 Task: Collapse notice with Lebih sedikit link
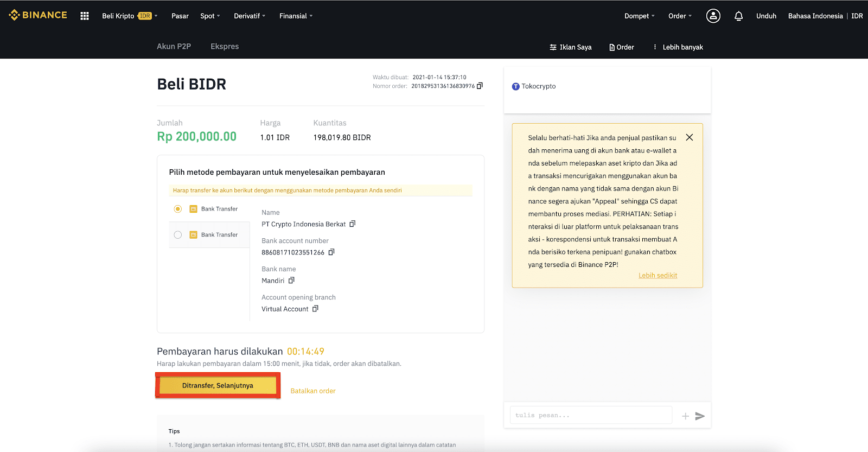658,275
